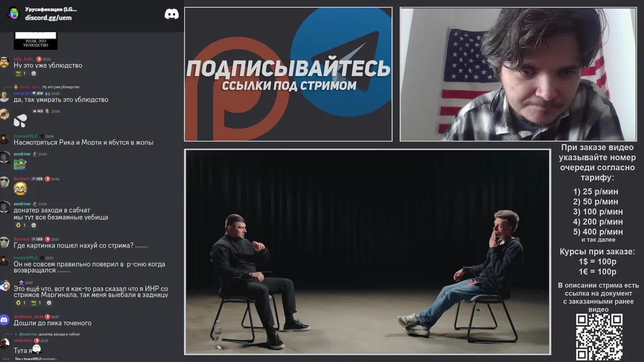This screenshot has height=362, width=644.
Task: Open minarski's avatar
Action: coord(5,97)
